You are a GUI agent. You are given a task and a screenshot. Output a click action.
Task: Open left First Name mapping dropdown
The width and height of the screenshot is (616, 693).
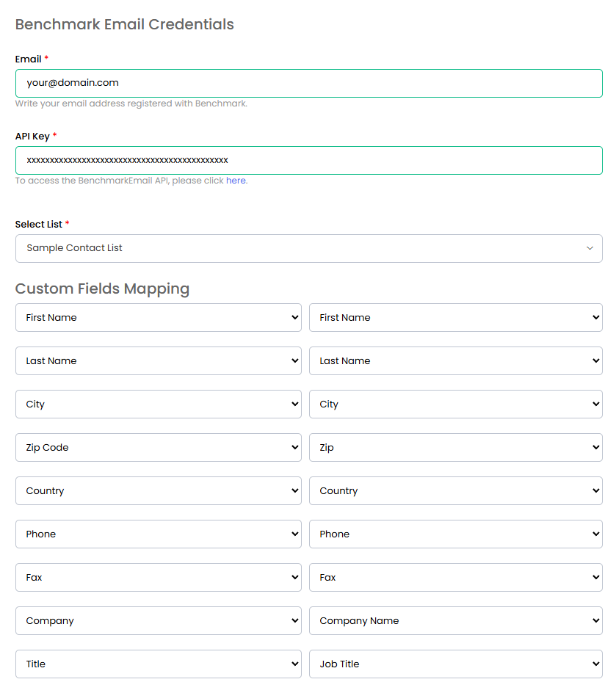coord(158,317)
